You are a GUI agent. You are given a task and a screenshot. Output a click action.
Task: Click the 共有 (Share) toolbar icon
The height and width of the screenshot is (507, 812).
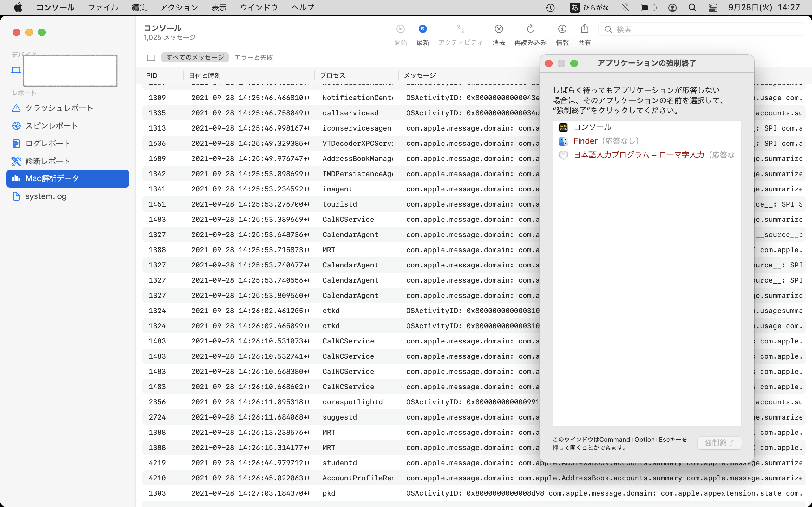584,29
